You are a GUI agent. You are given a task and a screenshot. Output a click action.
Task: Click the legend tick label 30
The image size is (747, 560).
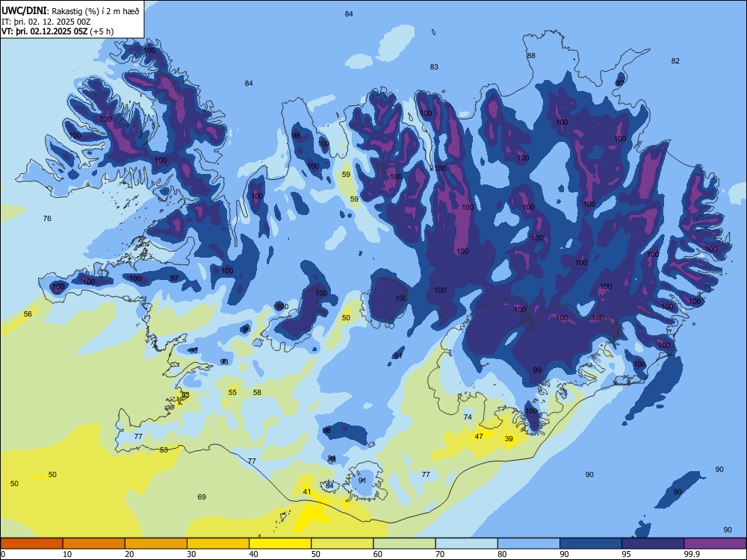(x=191, y=554)
